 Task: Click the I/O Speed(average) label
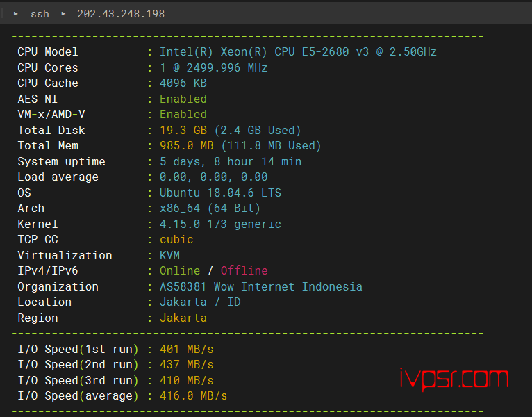point(78,396)
